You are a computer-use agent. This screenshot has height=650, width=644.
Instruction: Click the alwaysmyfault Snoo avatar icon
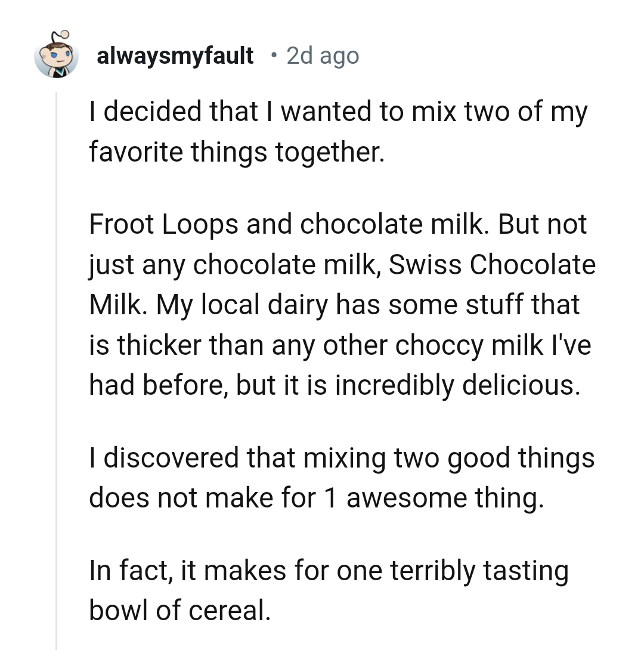[57, 57]
